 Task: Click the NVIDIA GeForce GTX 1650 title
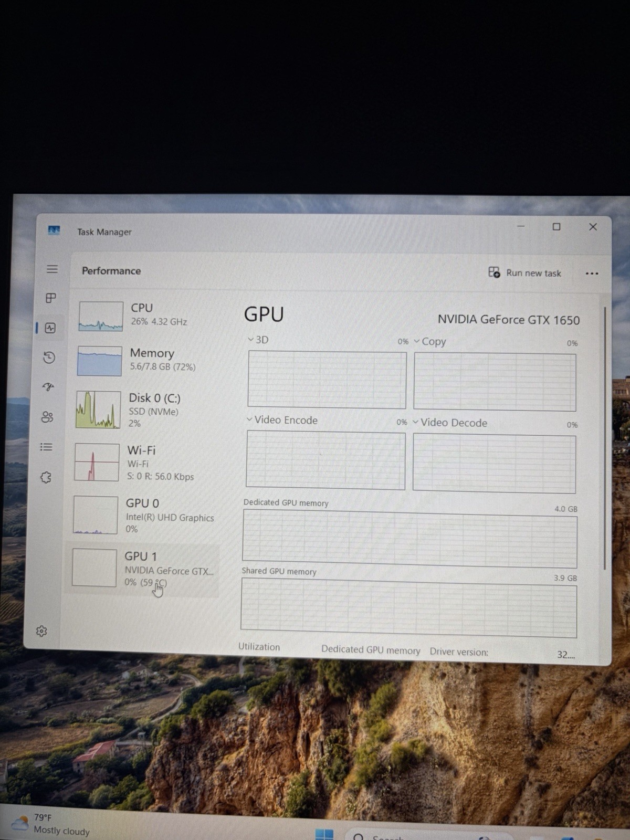pyautogui.click(x=509, y=320)
